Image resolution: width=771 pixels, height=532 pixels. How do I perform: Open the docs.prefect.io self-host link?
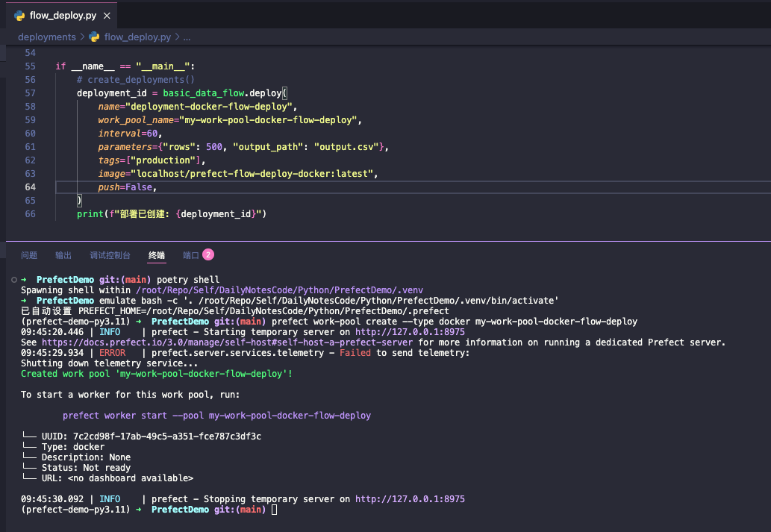pyautogui.click(x=227, y=342)
